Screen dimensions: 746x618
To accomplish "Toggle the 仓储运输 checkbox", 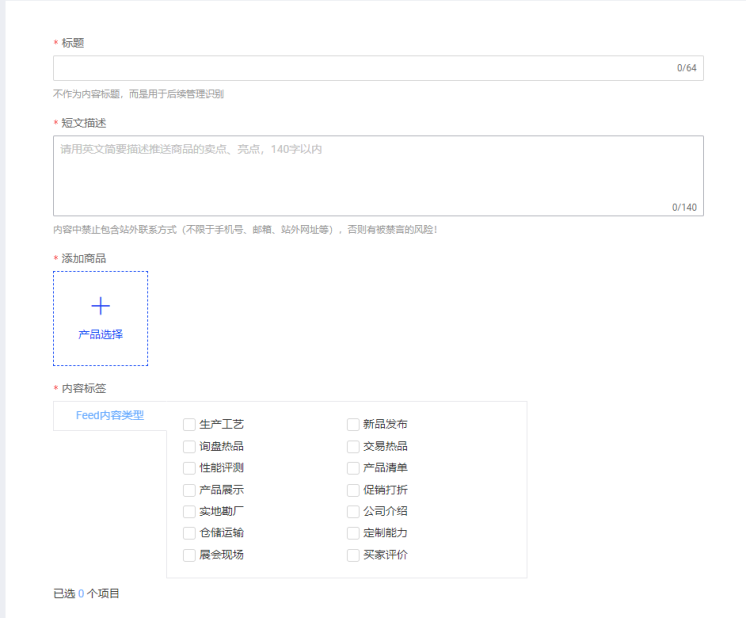I will 189,533.
